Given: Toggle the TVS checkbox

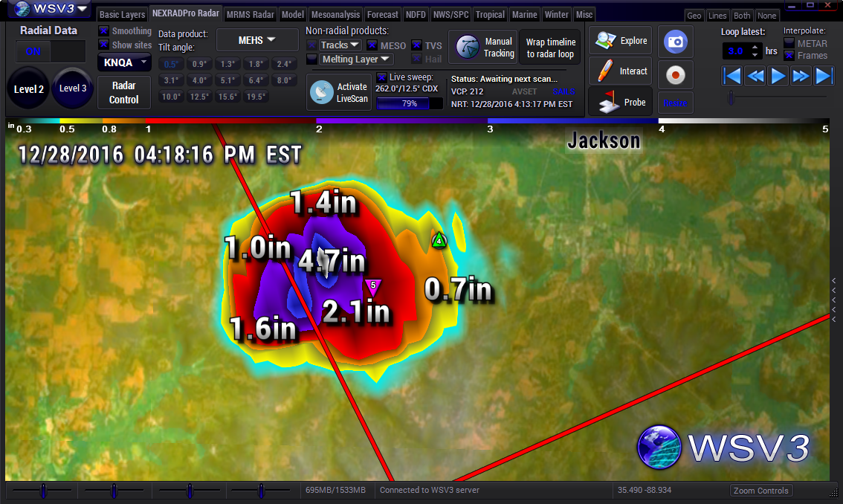Looking at the screenshot, I should 416,45.
